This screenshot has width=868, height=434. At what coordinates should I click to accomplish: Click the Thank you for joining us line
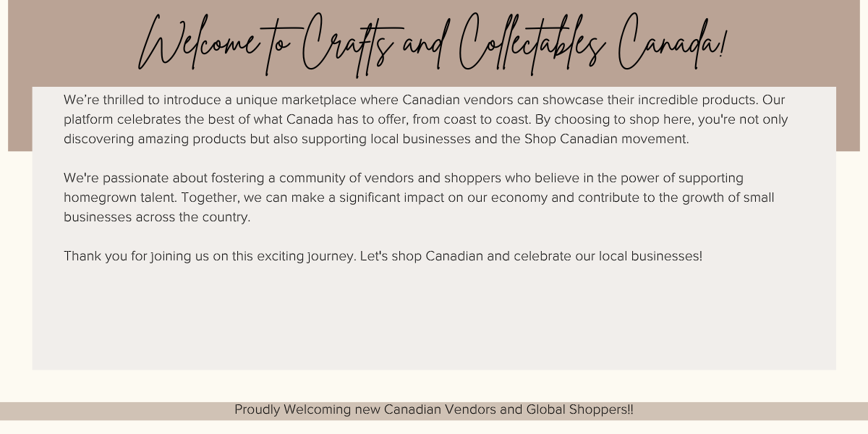click(383, 256)
